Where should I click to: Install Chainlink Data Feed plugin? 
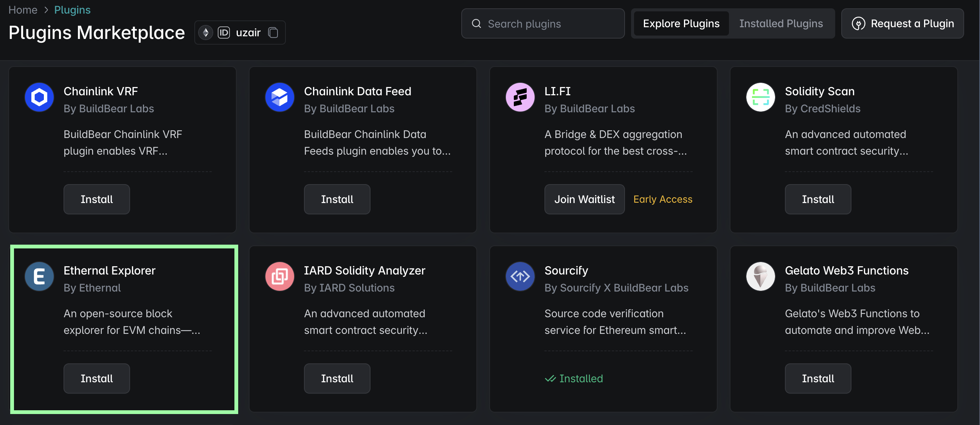coord(337,199)
